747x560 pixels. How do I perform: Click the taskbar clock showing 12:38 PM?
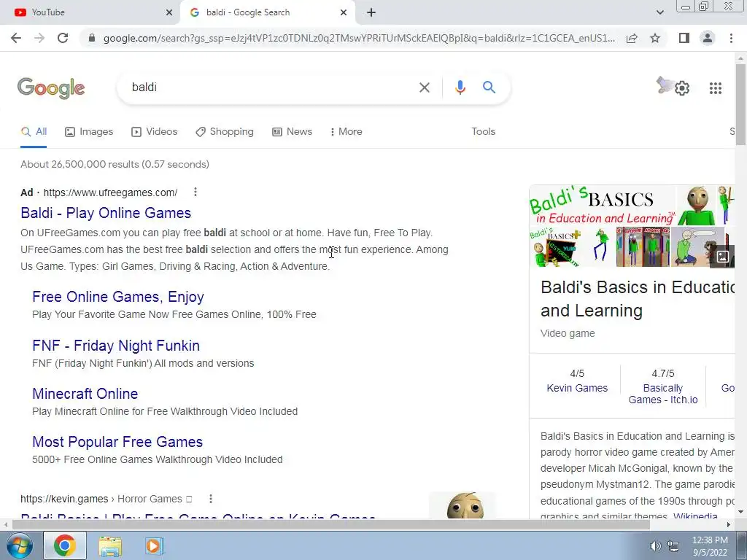[710, 546]
